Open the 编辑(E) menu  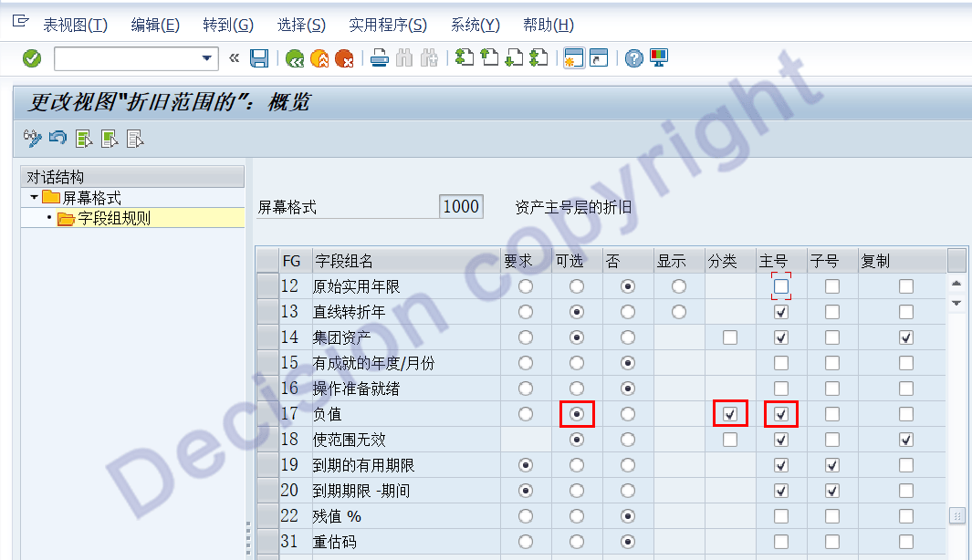155,25
